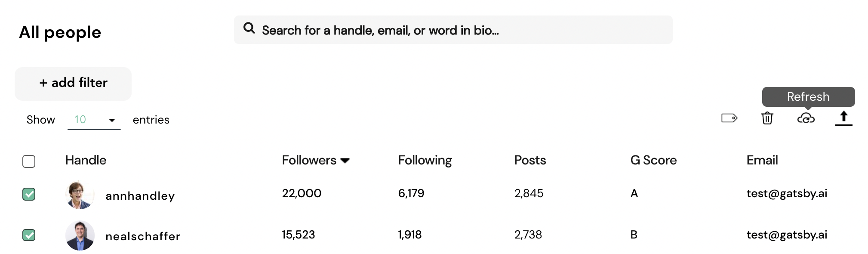Image resolution: width=868 pixels, height=254 pixels.
Task: Click the tag label icon
Action: tap(729, 118)
